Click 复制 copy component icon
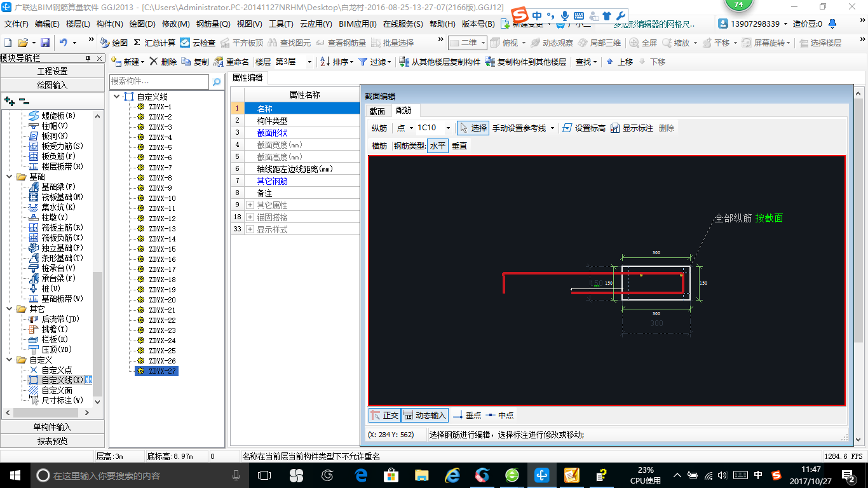 tap(195, 62)
